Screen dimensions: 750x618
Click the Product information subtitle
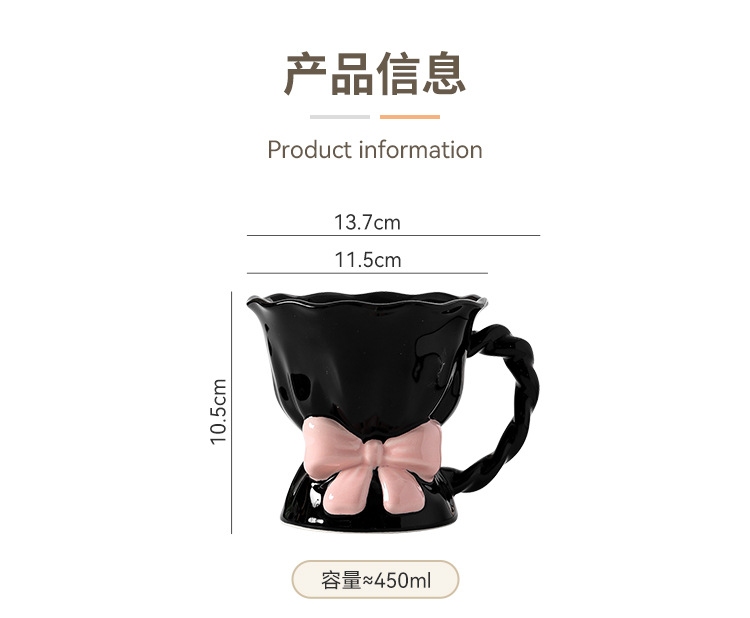[375, 150]
